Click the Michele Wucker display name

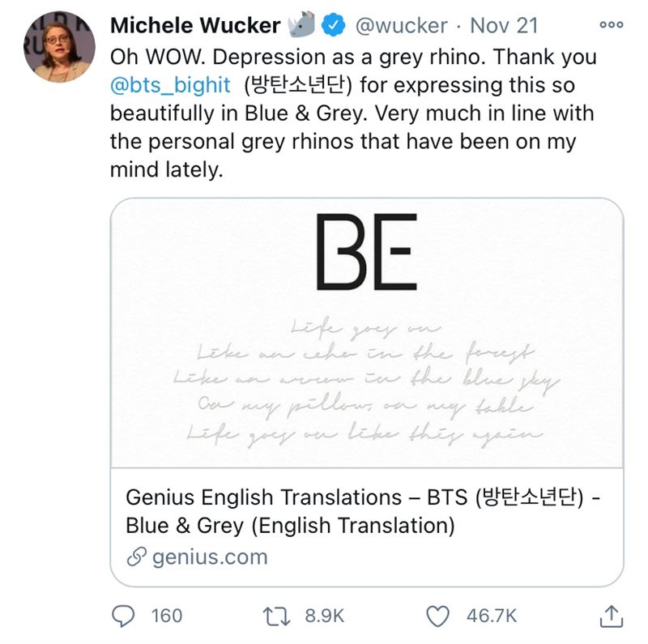[x=195, y=25]
